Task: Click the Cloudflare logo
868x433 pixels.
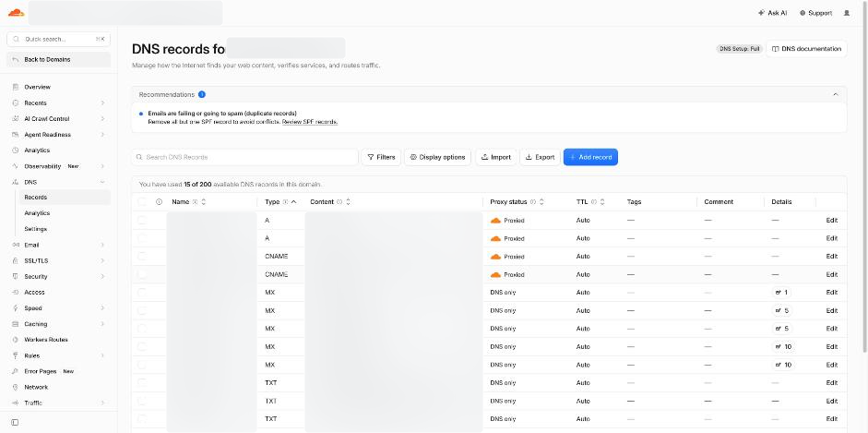Action: [x=16, y=13]
